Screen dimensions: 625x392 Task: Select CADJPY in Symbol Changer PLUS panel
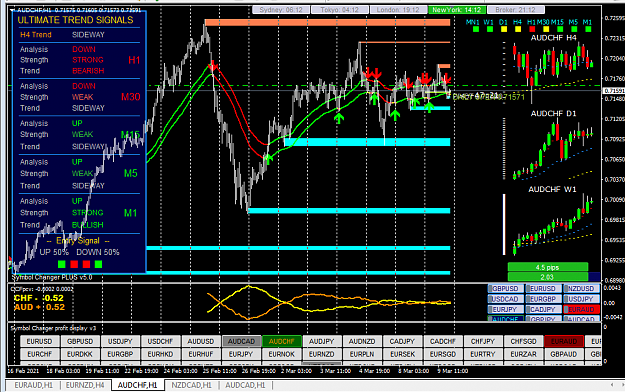(x=543, y=309)
